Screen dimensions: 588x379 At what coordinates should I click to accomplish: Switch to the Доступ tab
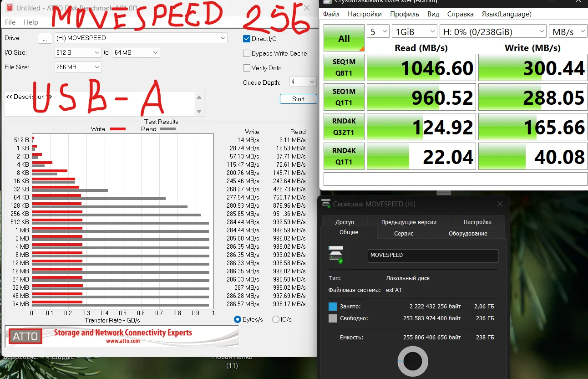345,222
